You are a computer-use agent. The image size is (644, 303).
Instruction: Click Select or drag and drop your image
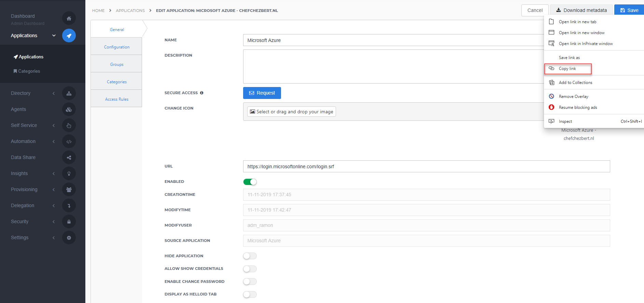pyautogui.click(x=291, y=112)
